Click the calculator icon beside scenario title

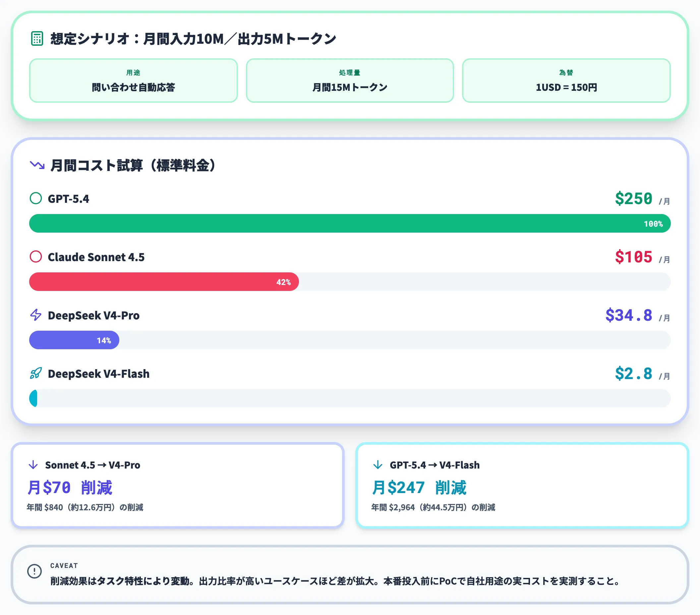coord(37,39)
